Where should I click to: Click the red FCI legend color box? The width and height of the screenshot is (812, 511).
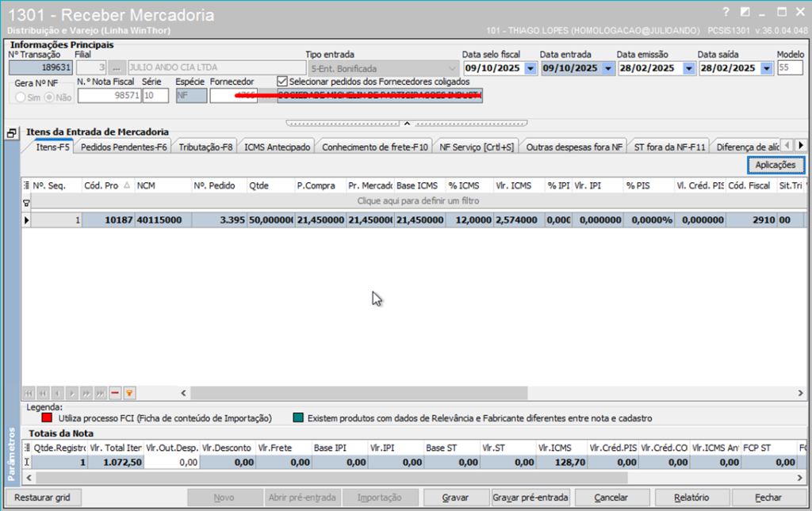(48, 418)
